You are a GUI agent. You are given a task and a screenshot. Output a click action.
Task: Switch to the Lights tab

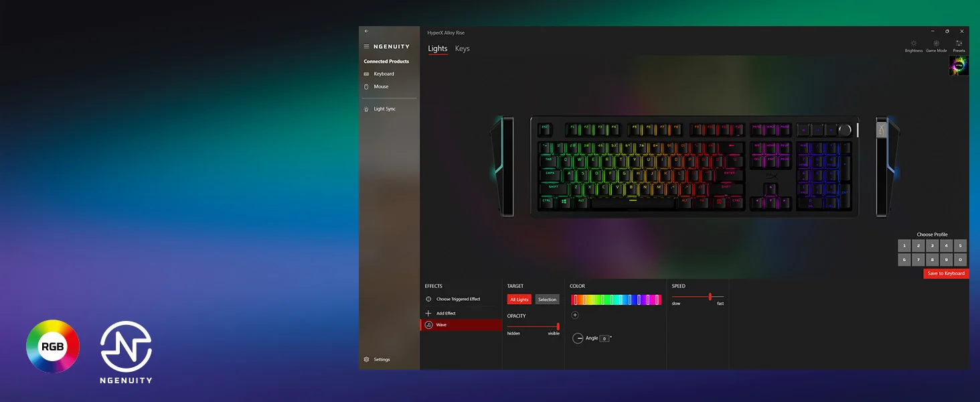438,48
